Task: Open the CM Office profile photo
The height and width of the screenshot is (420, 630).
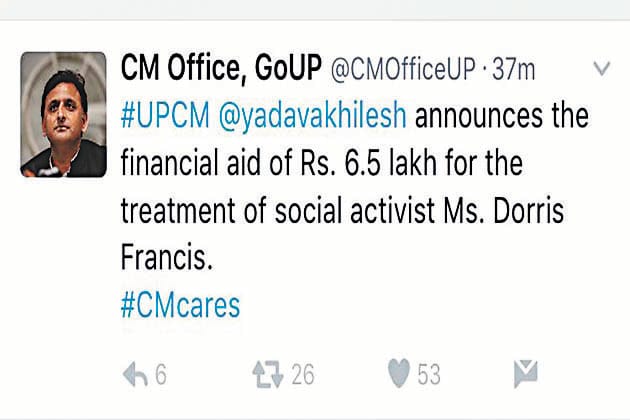Action: pos(64,114)
